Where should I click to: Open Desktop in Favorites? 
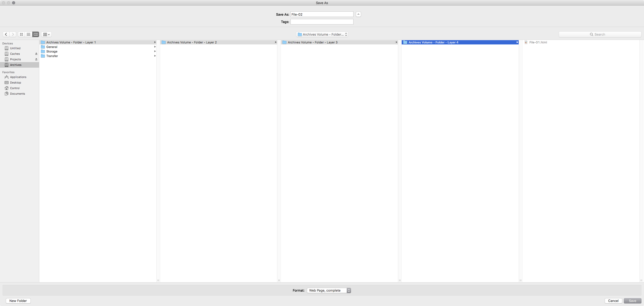coord(20,83)
